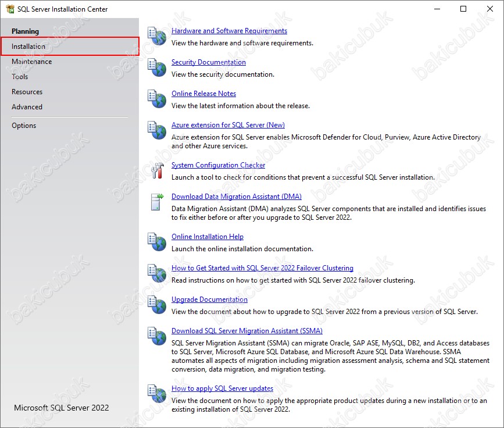The width and height of the screenshot is (504, 428).
Task: Click the globe icon beside Download SSMA
Action: click(x=157, y=336)
